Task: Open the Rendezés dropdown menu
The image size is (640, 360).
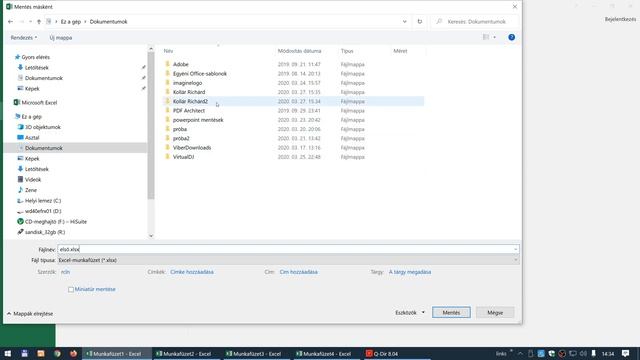Action: point(24,38)
